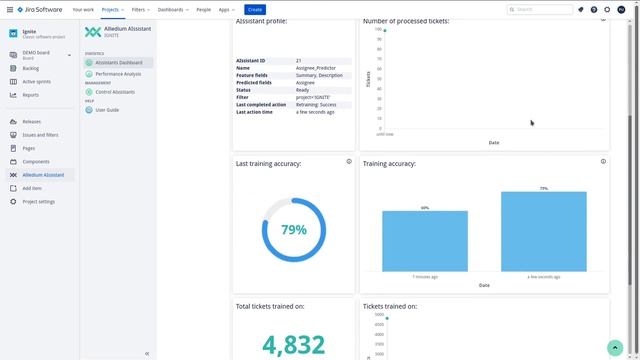Open the hamburger app switcher menu
The image size is (640, 360).
click(10, 9)
